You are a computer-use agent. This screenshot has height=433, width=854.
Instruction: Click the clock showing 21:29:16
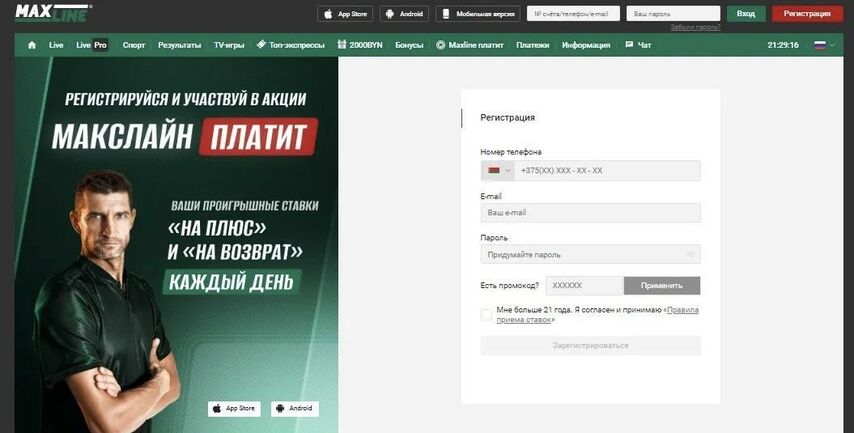click(783, 45)
